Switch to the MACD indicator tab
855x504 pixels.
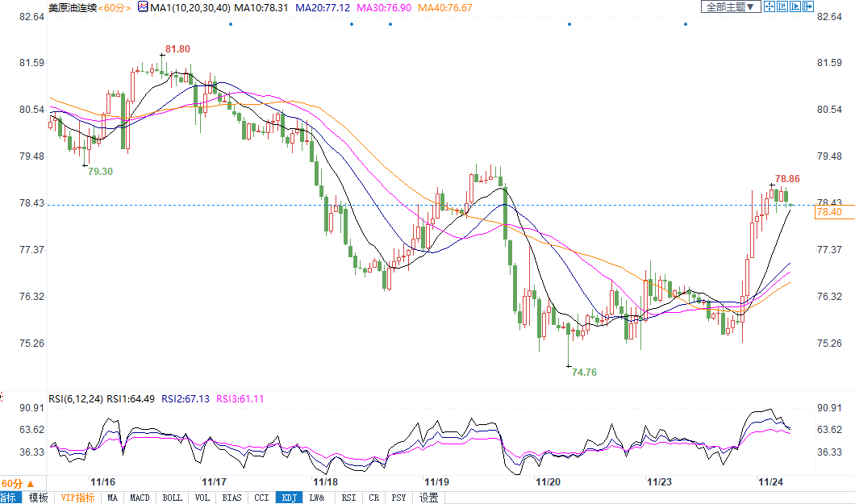[140, 498]
